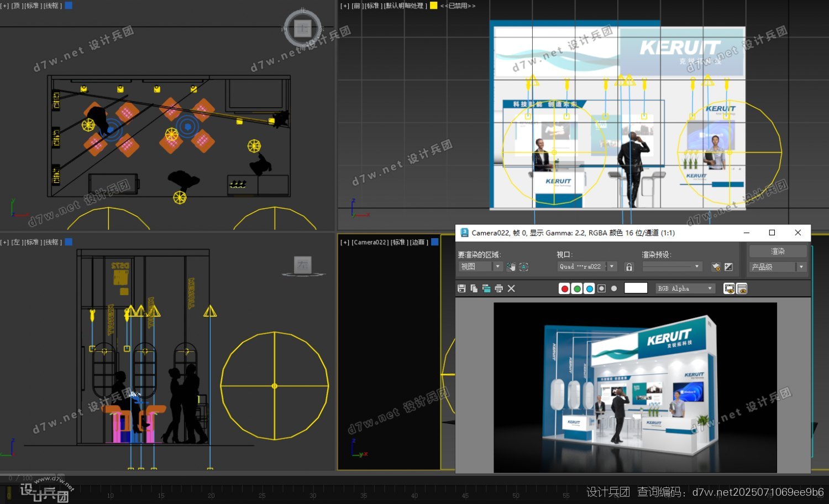This screenshot has height=504, width=829.
Task: Open the render area 视图 dropdown
Action: click(x=480, y=266)
